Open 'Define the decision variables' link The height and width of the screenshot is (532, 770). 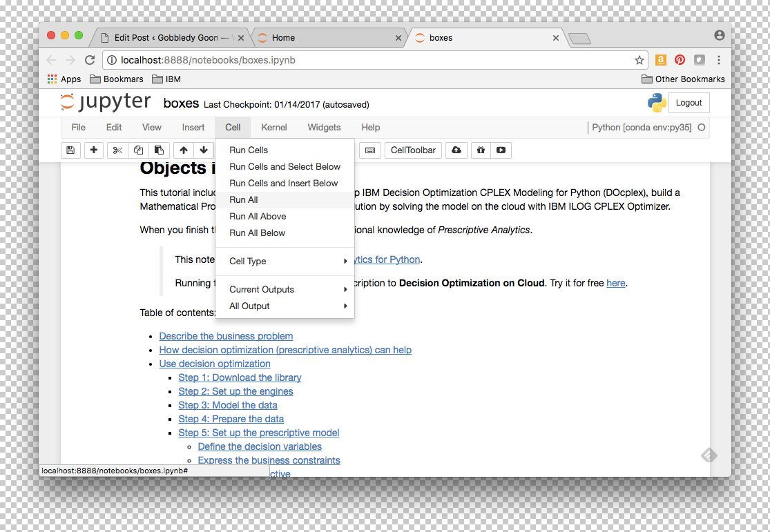(x=260, y=446)
